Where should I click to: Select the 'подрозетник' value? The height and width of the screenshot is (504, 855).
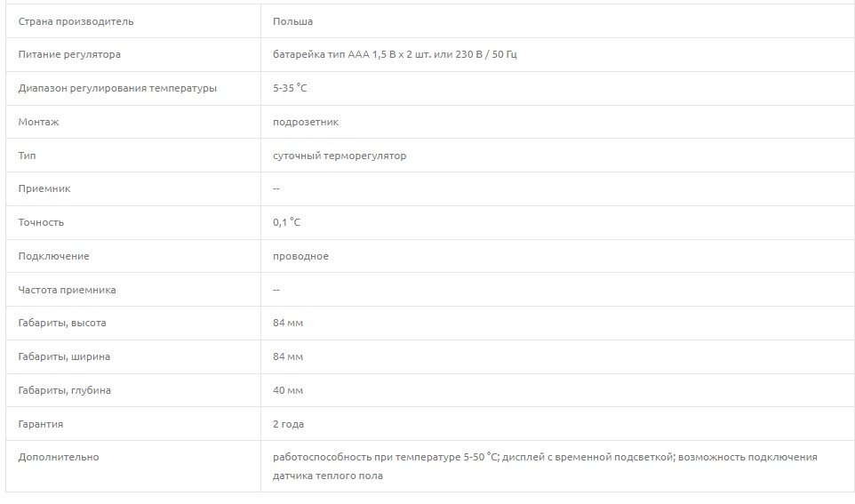pyautogui.click(x=306, y=122)
